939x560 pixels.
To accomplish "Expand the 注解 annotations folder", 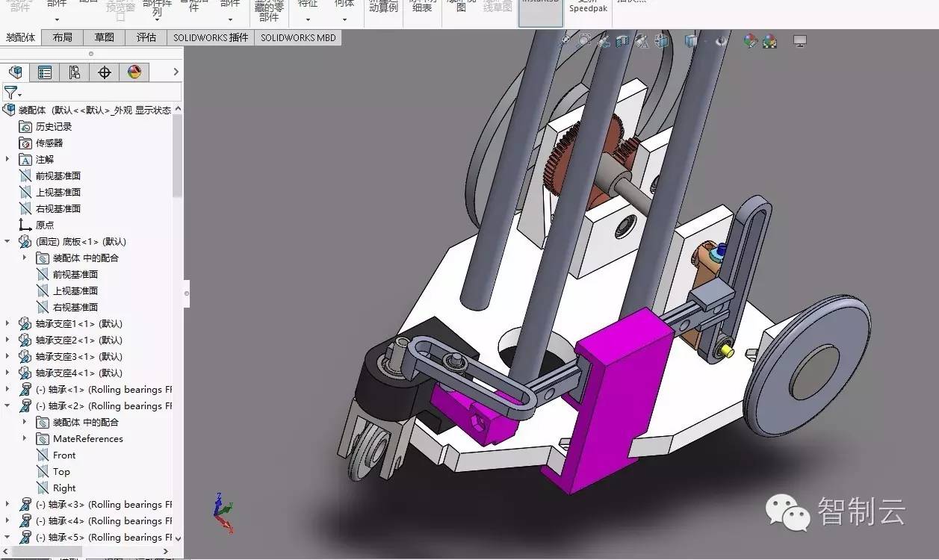I will [7, 159].
